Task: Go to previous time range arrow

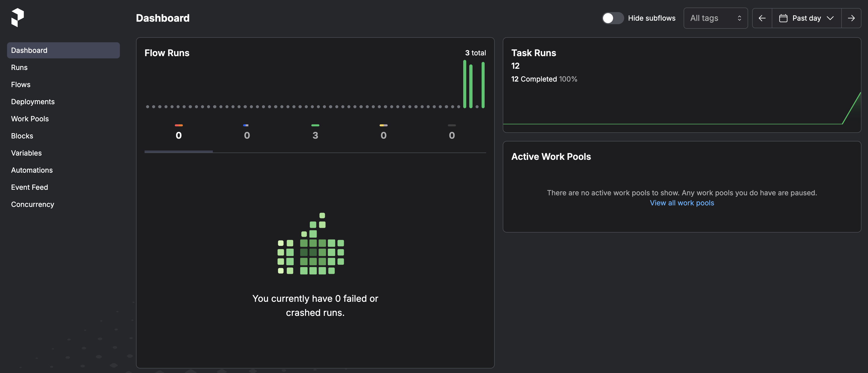Action: [762, 18]
